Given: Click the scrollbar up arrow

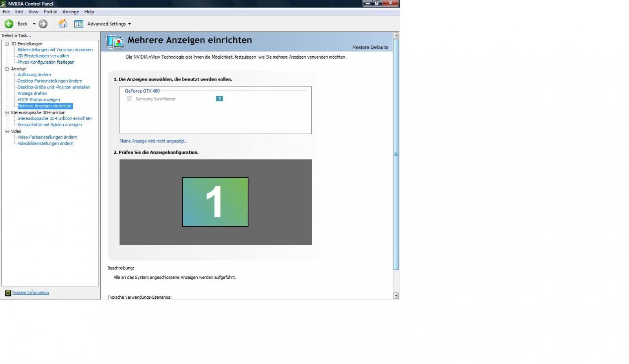Looking at the screenshot, I should (396, 35).
